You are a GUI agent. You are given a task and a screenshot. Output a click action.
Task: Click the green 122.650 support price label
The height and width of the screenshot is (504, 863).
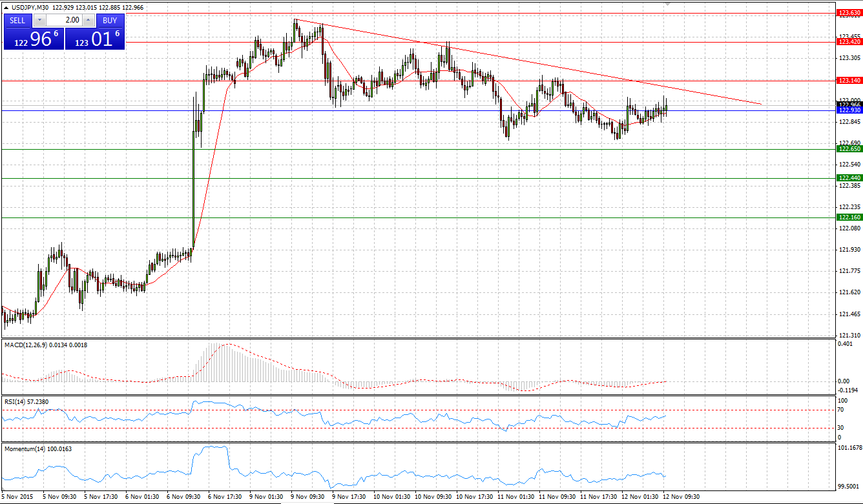[849, 148]
